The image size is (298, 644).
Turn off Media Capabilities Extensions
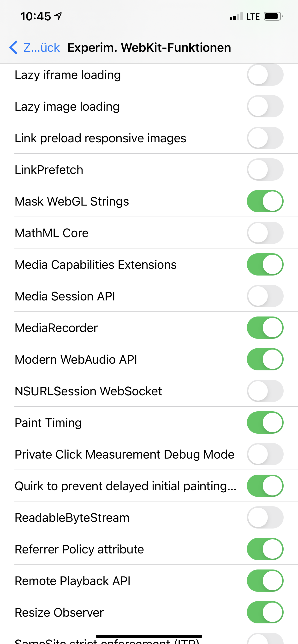tap(265, 264)
